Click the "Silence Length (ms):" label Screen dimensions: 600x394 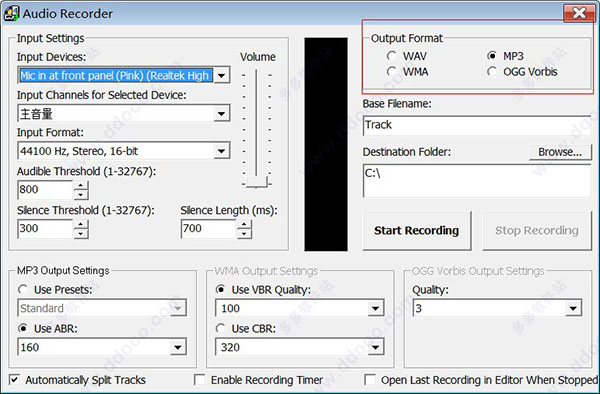229,210
